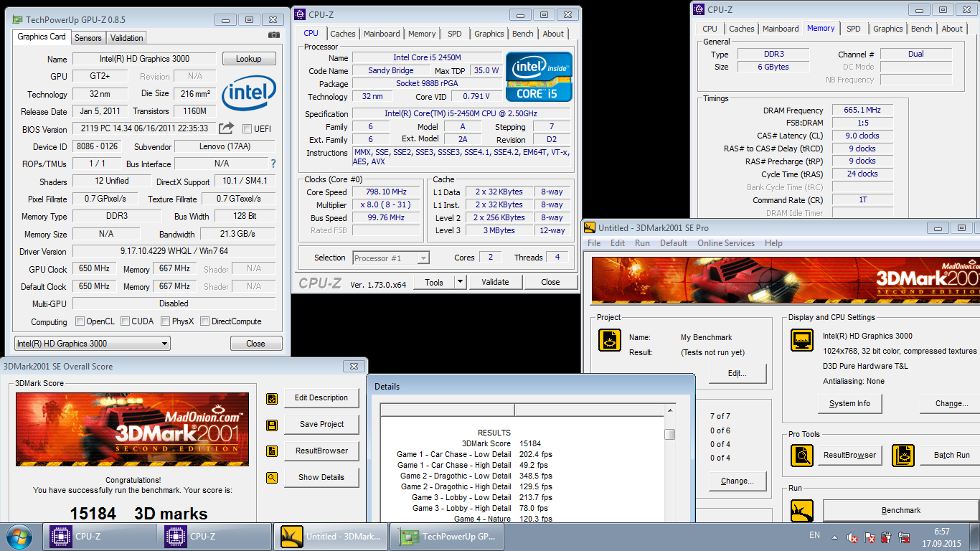Click the magnifier icon beside Show Details

[x=272, y=477]
